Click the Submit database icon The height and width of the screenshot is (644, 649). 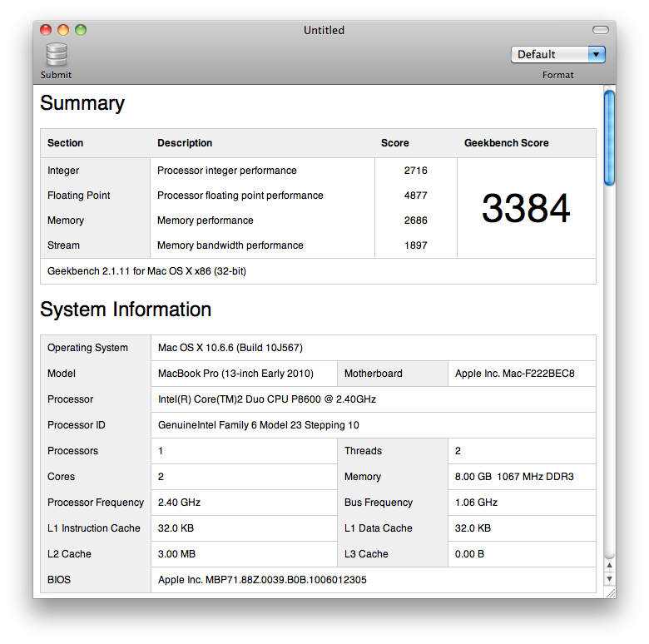click(57, 54)
